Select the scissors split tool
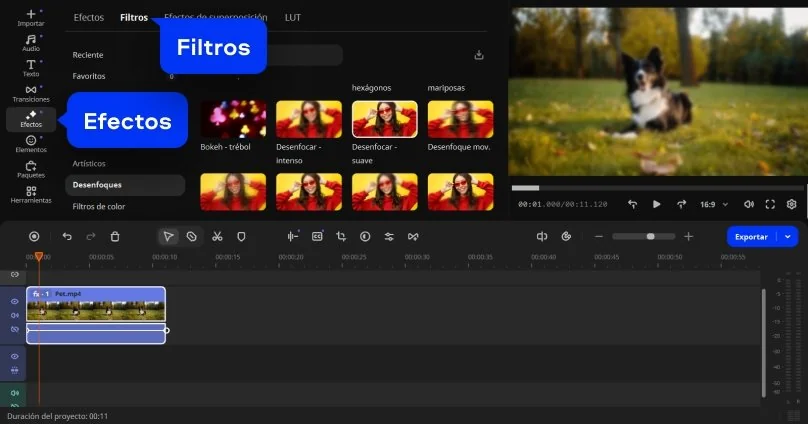Viewport: 808px width, 424px height. (217, 236)
